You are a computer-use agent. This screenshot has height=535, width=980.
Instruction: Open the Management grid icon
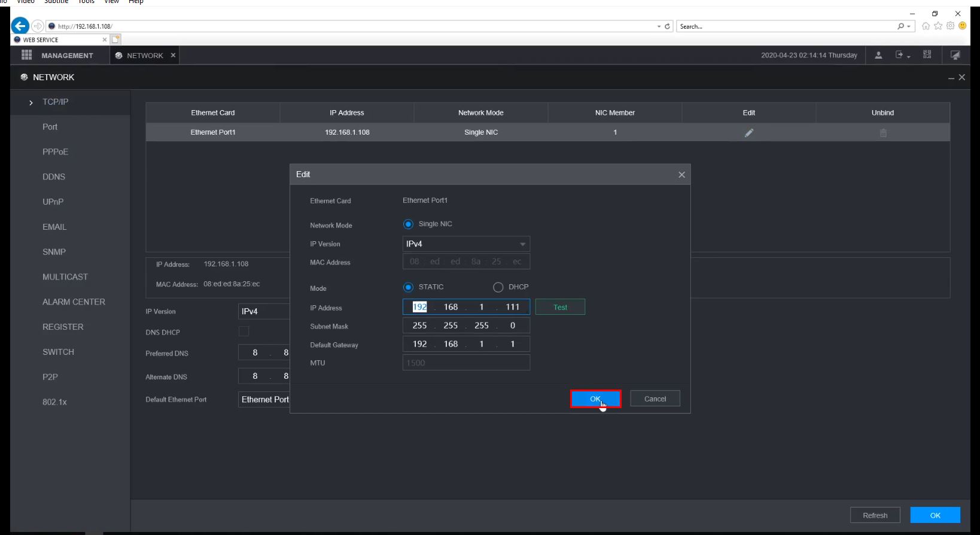pyautogui.click(x=26, y=55)
